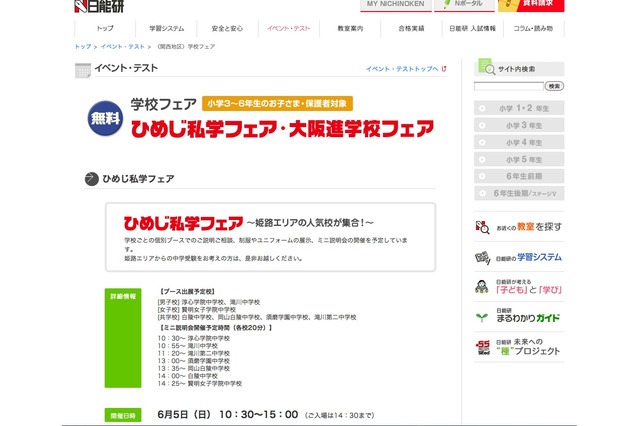Click the 13：00〜 須磨学園中学校 schedule line

tap(193, 361)
